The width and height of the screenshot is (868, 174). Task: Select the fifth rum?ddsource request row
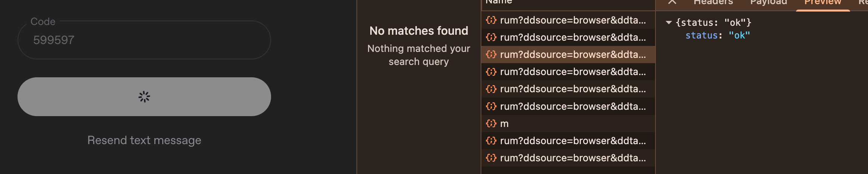pyautogui.click(x=568, y=89)
